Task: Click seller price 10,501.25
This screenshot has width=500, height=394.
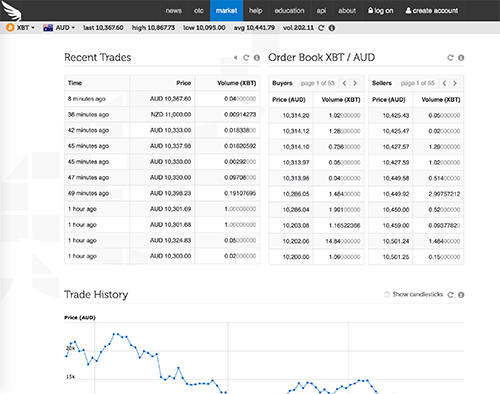Action: click(396, 257)
